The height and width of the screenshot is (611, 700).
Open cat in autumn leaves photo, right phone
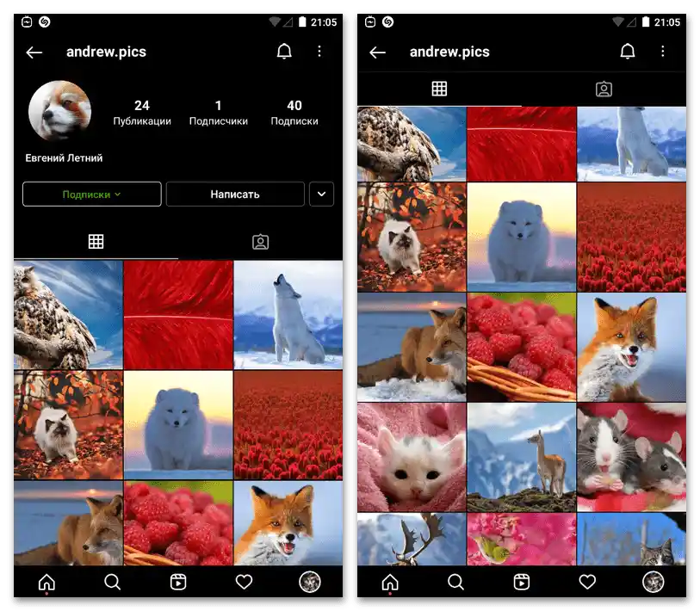pos(412,237)
